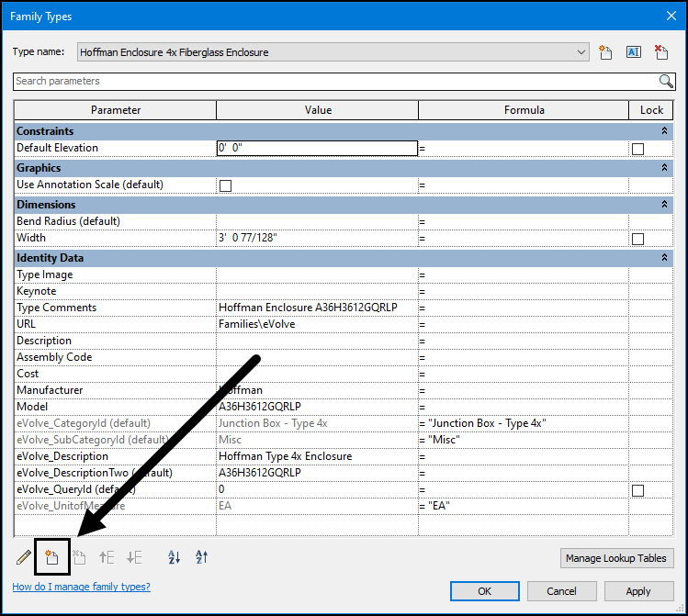This screenshot has height=616, width=688.
Task: Select the eVolve_SubCategoryId (default) parameter
Action: pos(116,440)
